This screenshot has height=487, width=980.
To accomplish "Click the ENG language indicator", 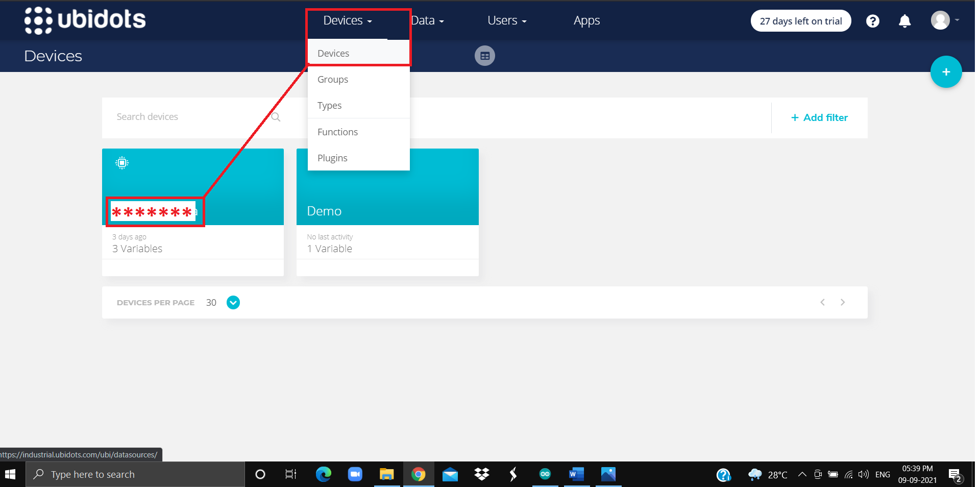I will [x=883, y=474].
